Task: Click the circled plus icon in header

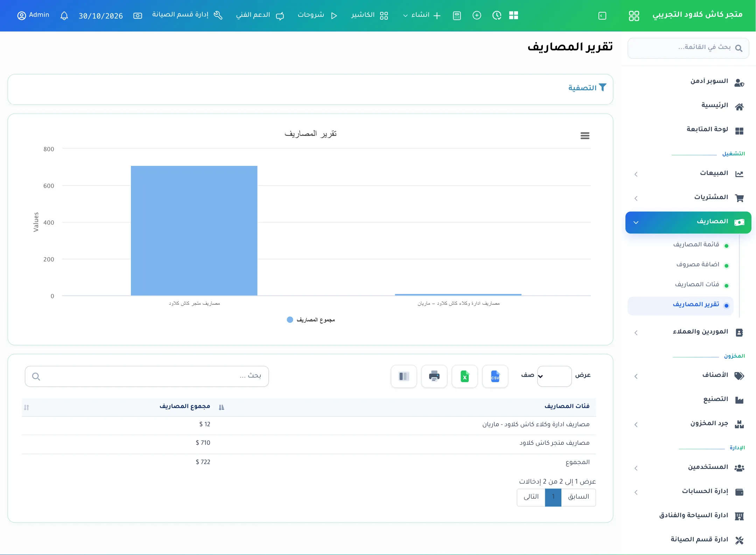Action: pyautogui.click(x=477, y=15)
